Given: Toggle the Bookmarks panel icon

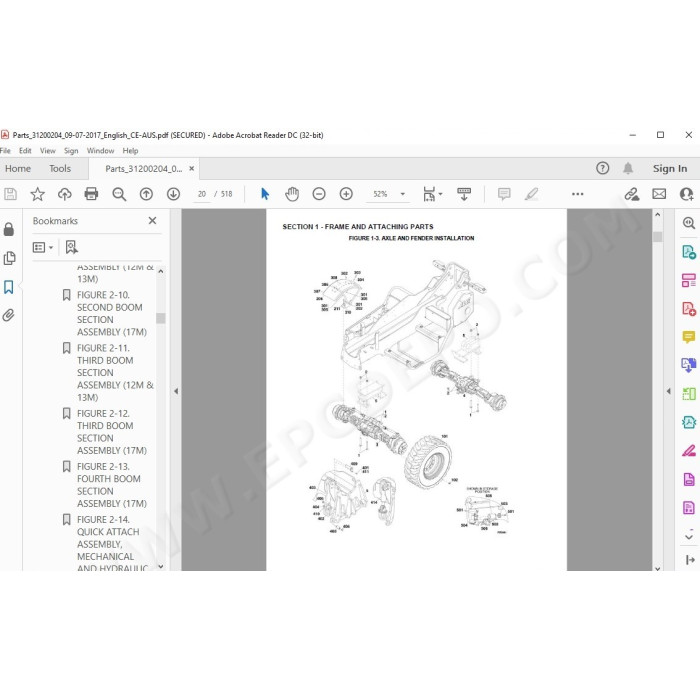Looking at the screenshot, I should point(8,287).
